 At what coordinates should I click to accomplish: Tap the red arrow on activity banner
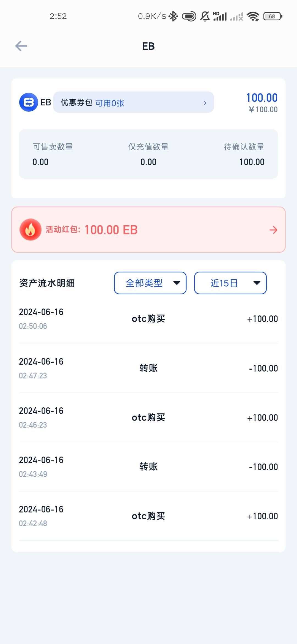(273, 230)
